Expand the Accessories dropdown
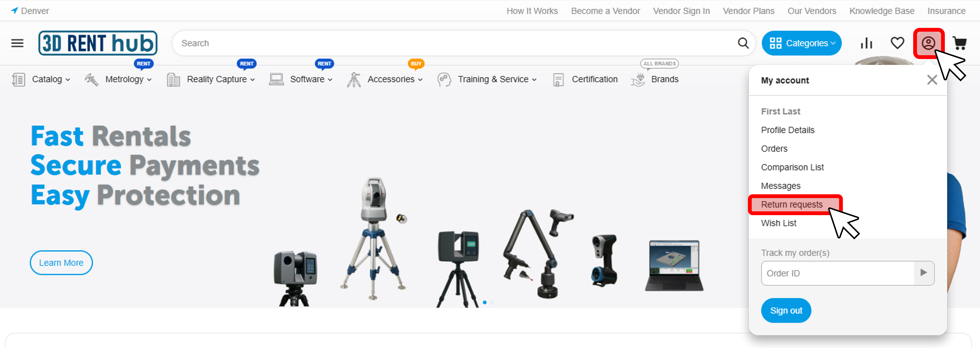This screenshot has height=348, width=980. click(x=394, y=79)
